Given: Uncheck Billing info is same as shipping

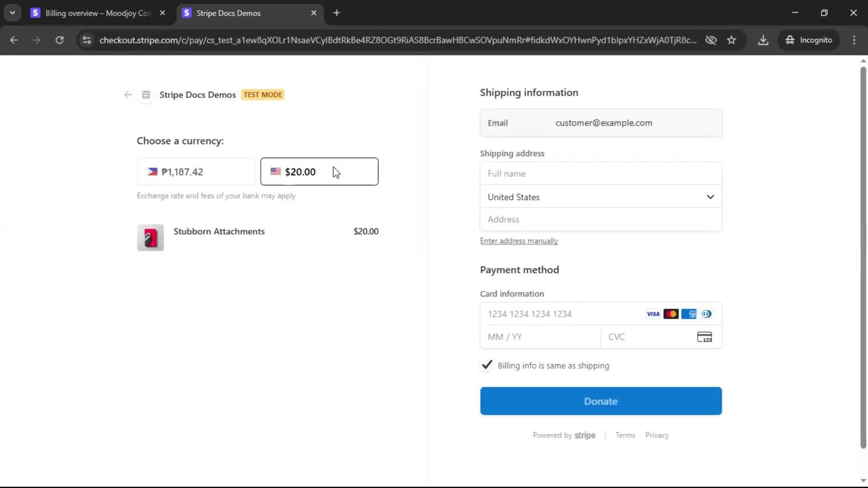Looking at the screenshot, I should 486,365.
